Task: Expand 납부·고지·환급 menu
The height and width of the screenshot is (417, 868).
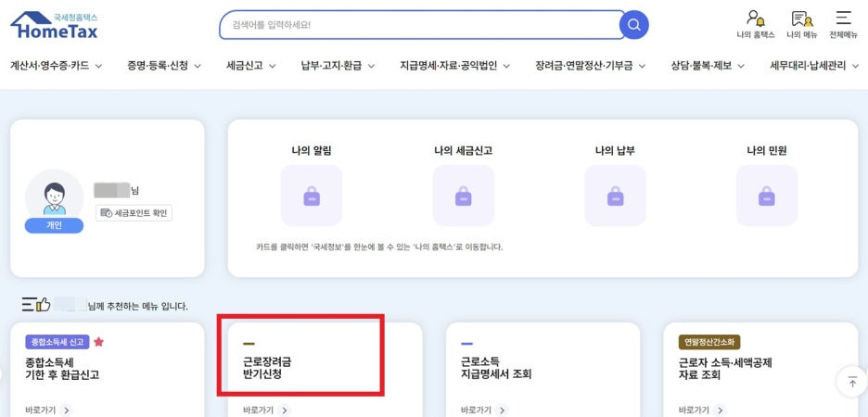Action: (x=338, y=66)
